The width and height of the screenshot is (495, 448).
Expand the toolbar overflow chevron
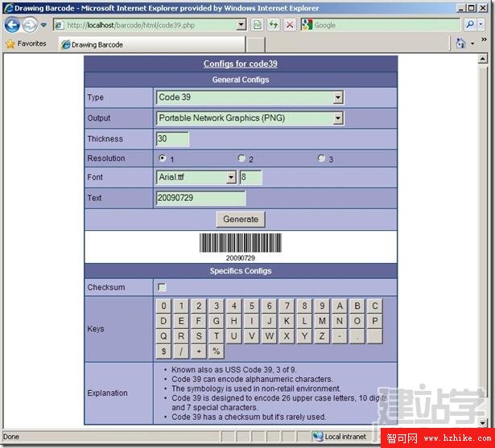click(x=484, y=39)
